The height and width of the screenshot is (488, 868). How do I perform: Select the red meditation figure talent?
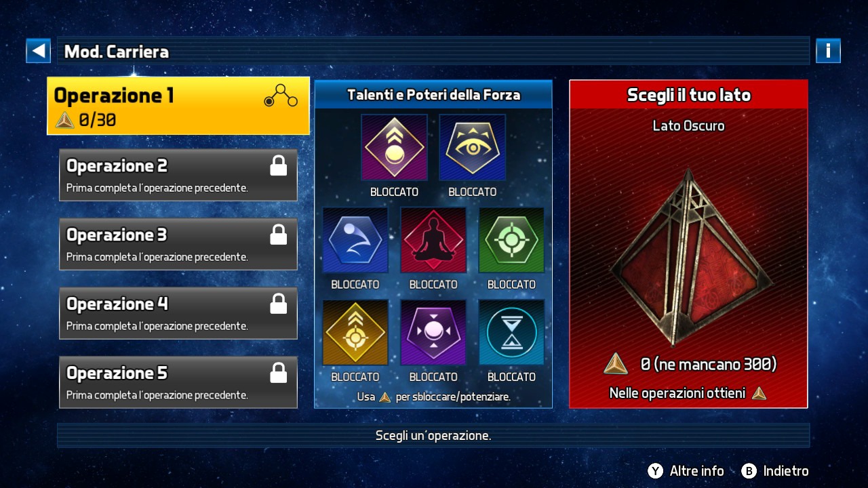(433, 241)
